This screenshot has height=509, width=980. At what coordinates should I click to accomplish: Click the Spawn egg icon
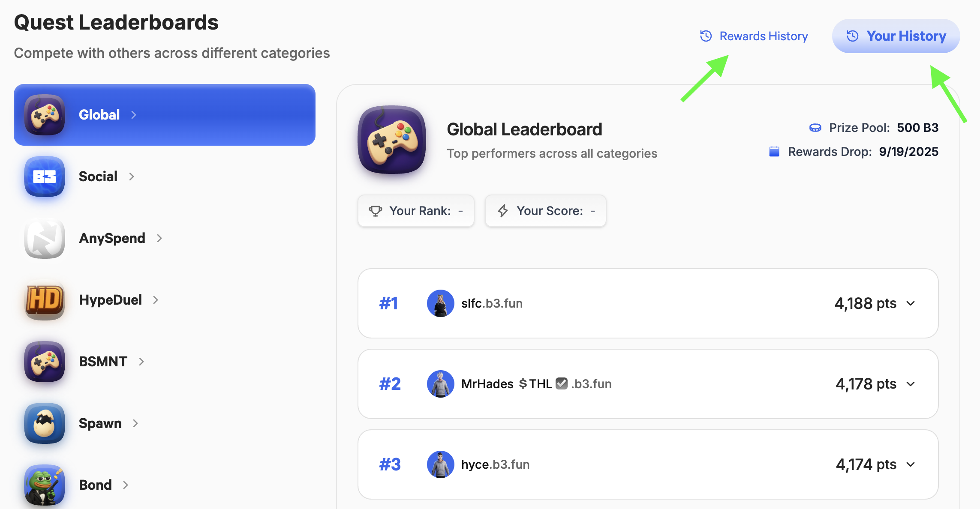click(45, 423)
